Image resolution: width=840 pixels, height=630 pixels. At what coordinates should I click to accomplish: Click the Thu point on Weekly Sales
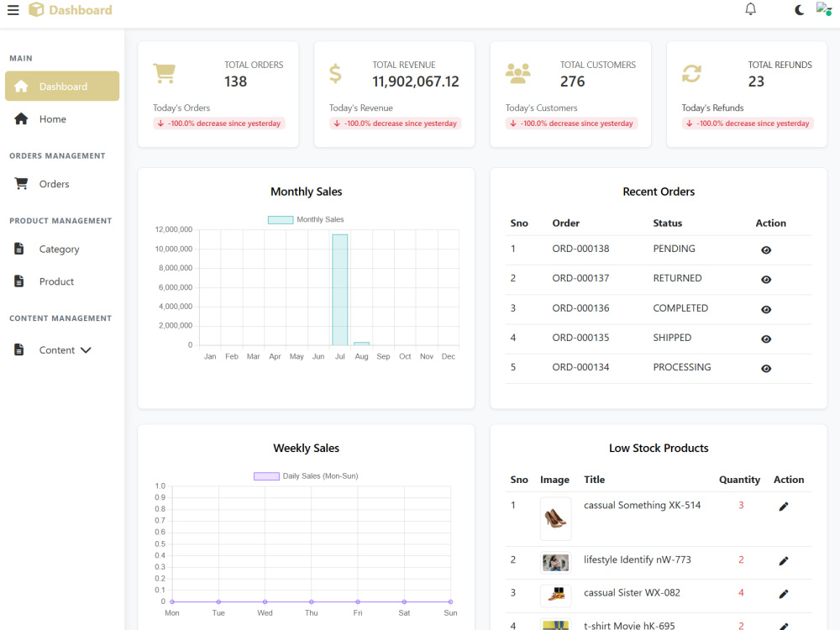(x=312, y=601)
